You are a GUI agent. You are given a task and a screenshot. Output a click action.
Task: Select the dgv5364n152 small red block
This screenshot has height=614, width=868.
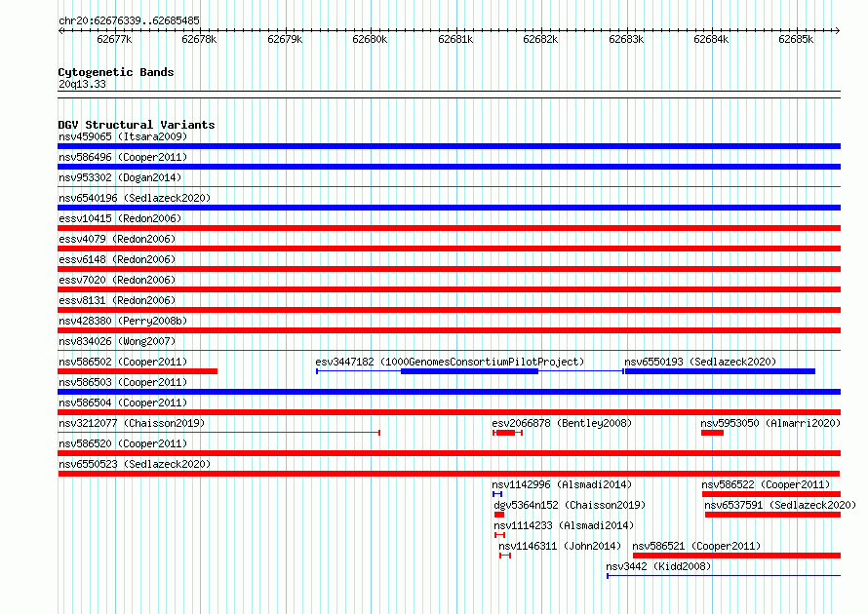pyautogui.click(x=499, y=515)
